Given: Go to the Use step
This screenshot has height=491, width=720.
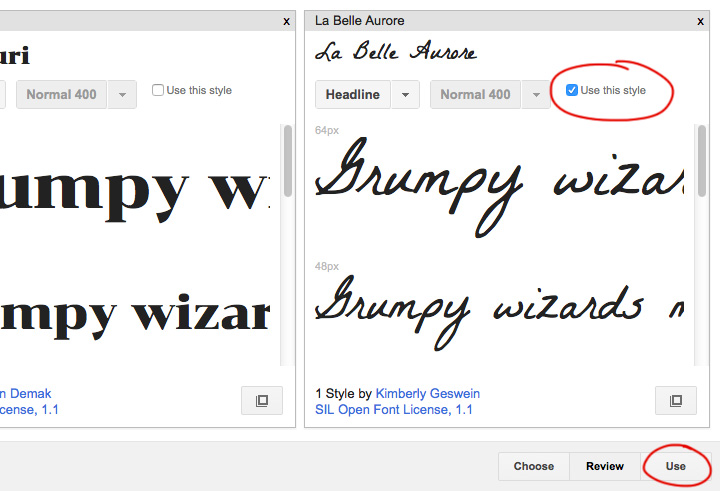Looking at the screenshot, I should pos(675,466).
